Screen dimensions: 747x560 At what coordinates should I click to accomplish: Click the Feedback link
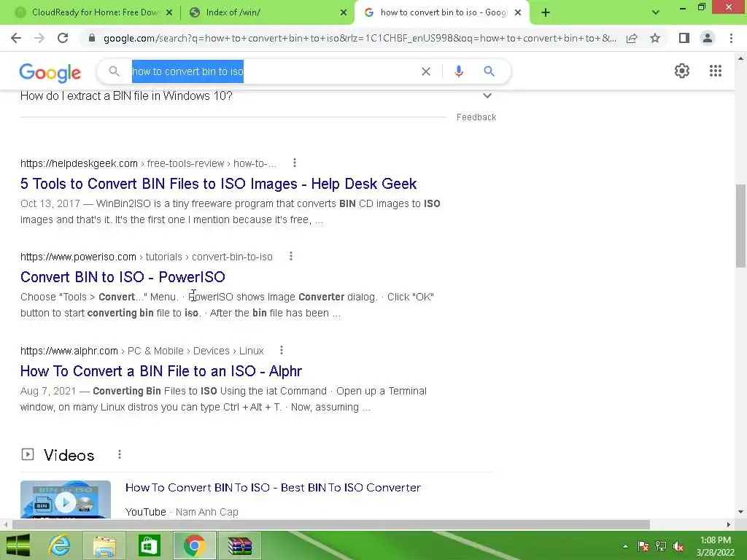coord(476,117)
